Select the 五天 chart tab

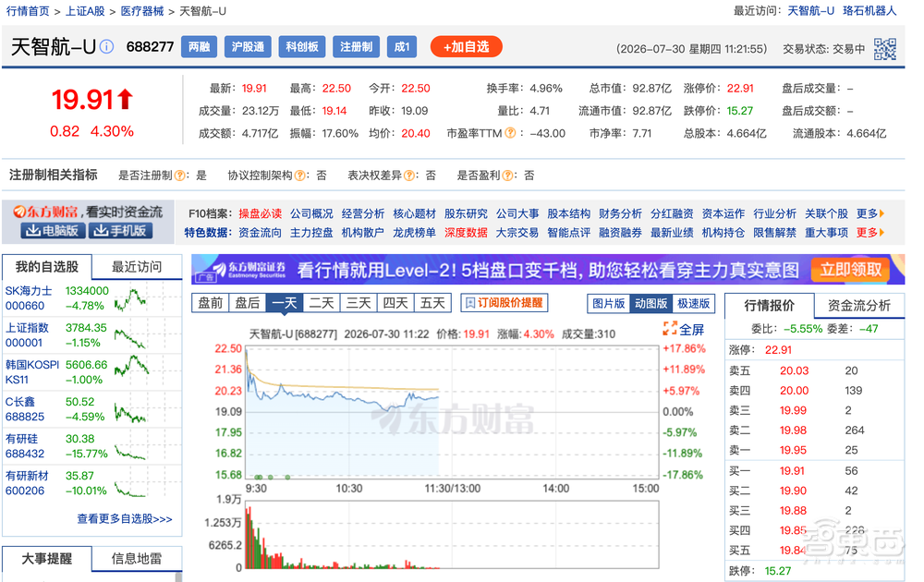pyautogui.click(x=432, y=303)
